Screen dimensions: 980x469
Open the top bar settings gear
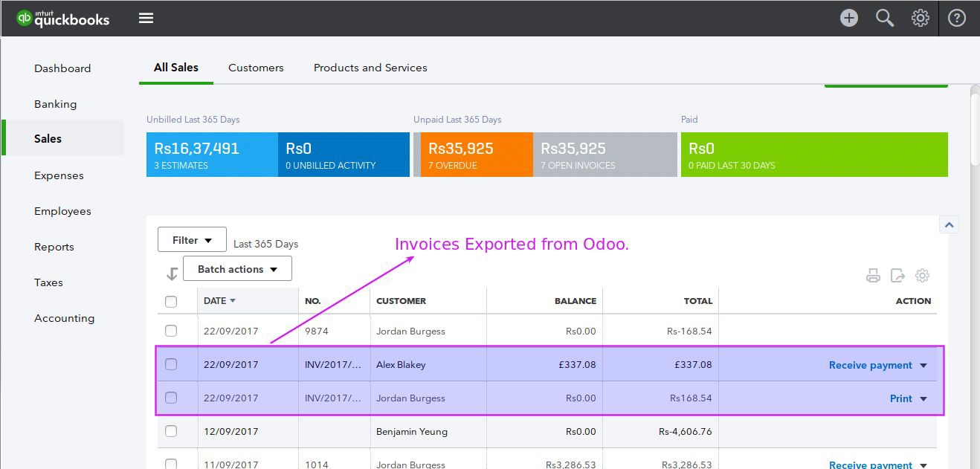(x=921, y=18)
